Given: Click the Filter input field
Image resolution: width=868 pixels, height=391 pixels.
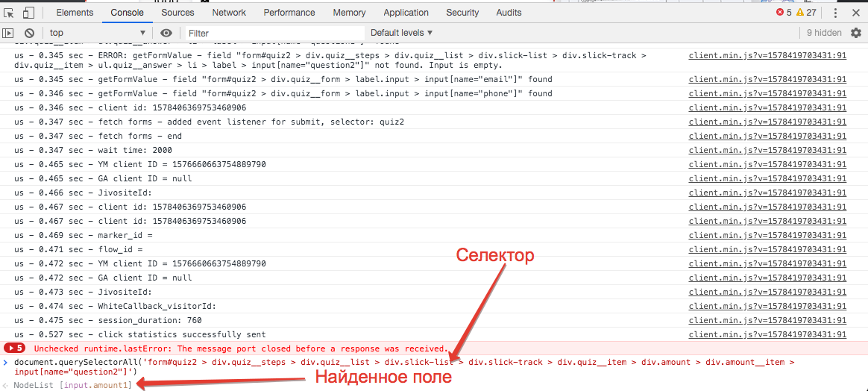Looking at the screenshot, I should (x=274, y=33).
